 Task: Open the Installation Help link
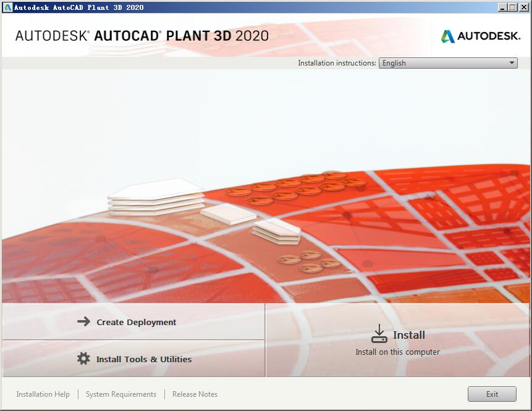[43, 394]
